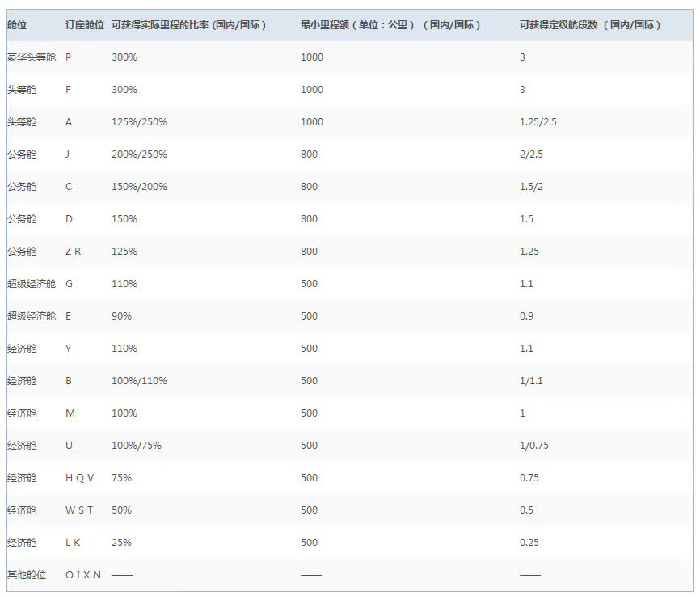Select the 可获得定级航段数 column header
This screenshot has height=597, width=700.
click(x=590, y=25)
